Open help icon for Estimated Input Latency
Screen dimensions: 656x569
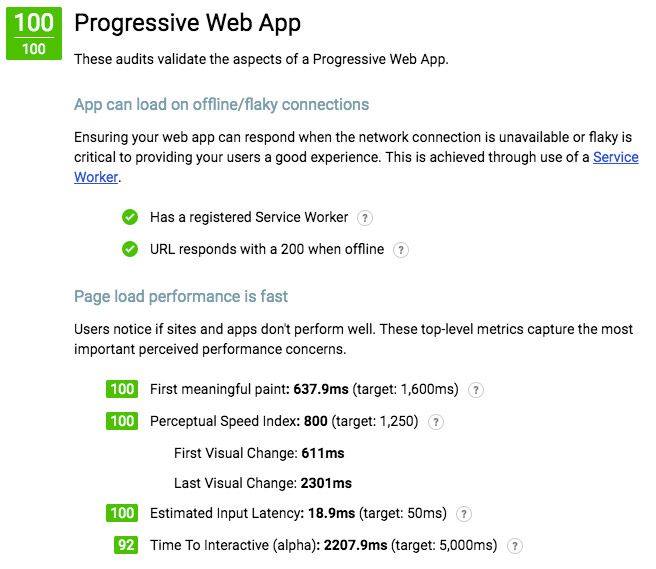pyautogui.click(x=464, y=514)
